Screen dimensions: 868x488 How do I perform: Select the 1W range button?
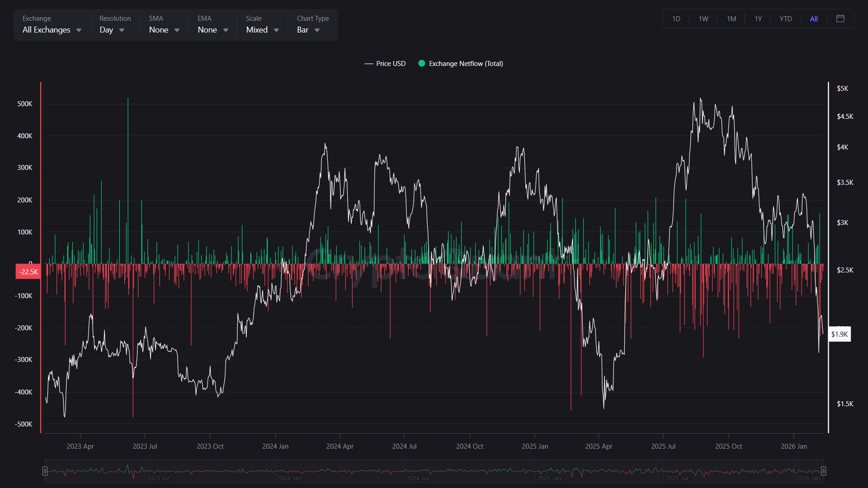[x=703, y=19]
